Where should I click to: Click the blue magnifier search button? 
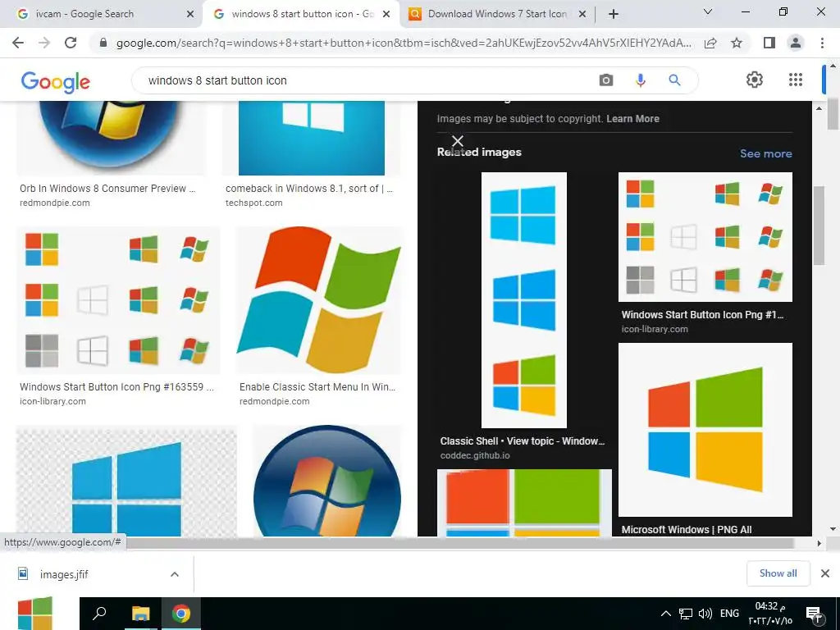click(674, 80)
